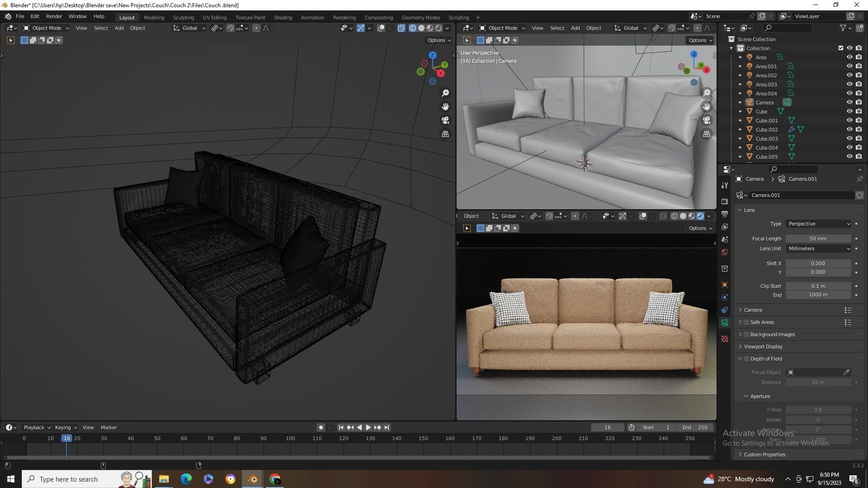The width and height of the screenshot is (868, 488).
Task: Enable the Depth of Field checkbox
Action: click(746, 359)
